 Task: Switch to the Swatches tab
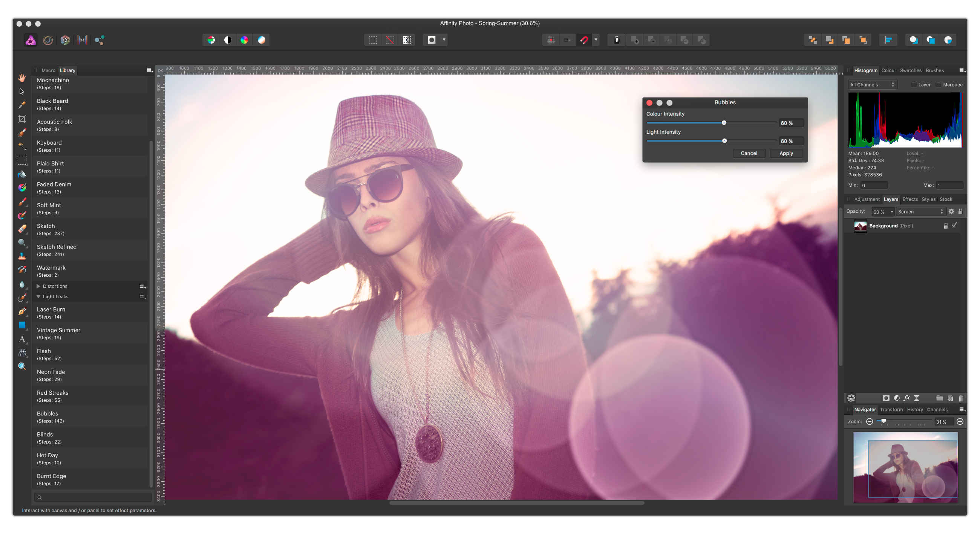tap(910, 70)
